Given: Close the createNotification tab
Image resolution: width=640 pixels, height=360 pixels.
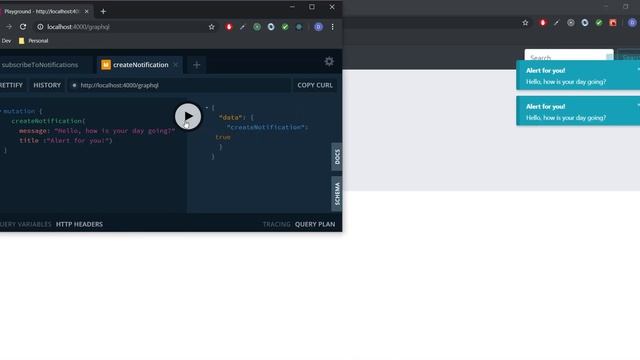Looking at the screenshot, I should pos(176,65).
